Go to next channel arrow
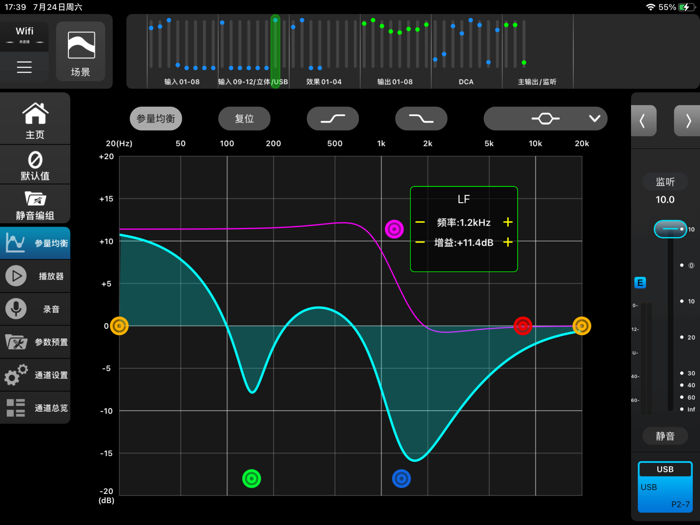The height and width of the screenshot is (525, 700). click(x=688, y=121)
